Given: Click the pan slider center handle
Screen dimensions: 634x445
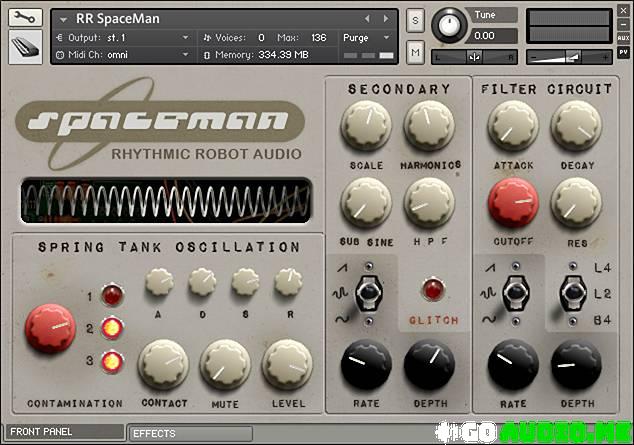Looking at the screenshot, I should tap(474, 57).
